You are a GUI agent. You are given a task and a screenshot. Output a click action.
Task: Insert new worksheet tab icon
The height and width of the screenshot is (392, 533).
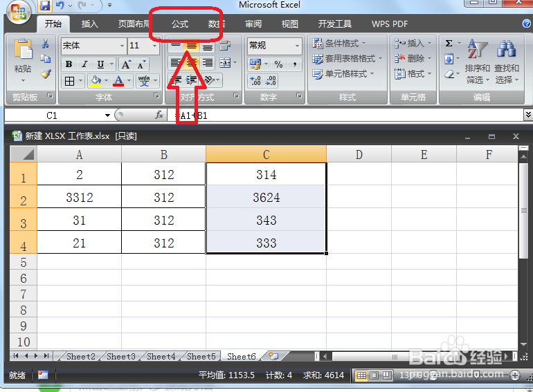(273, 356)
